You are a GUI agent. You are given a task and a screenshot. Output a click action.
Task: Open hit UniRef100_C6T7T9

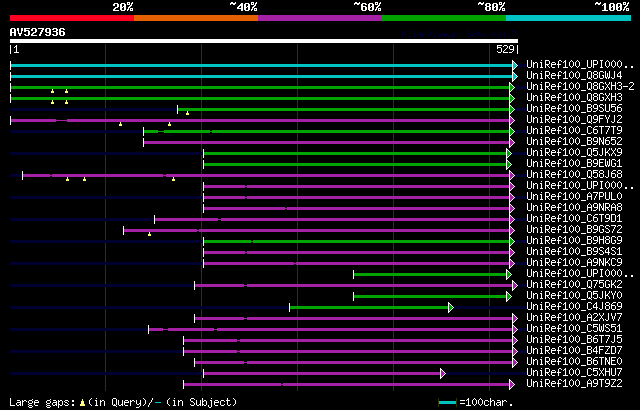click(x=574, y=131)
